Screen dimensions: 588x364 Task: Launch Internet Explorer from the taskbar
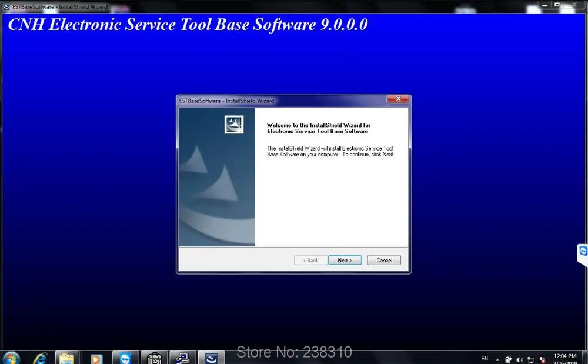tap(40, 358)
